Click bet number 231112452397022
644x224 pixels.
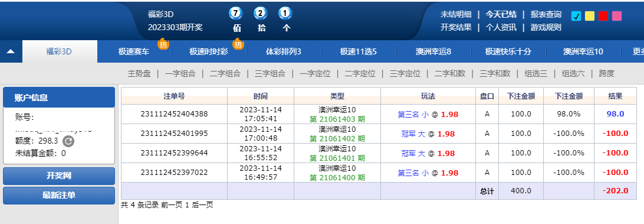174,173
